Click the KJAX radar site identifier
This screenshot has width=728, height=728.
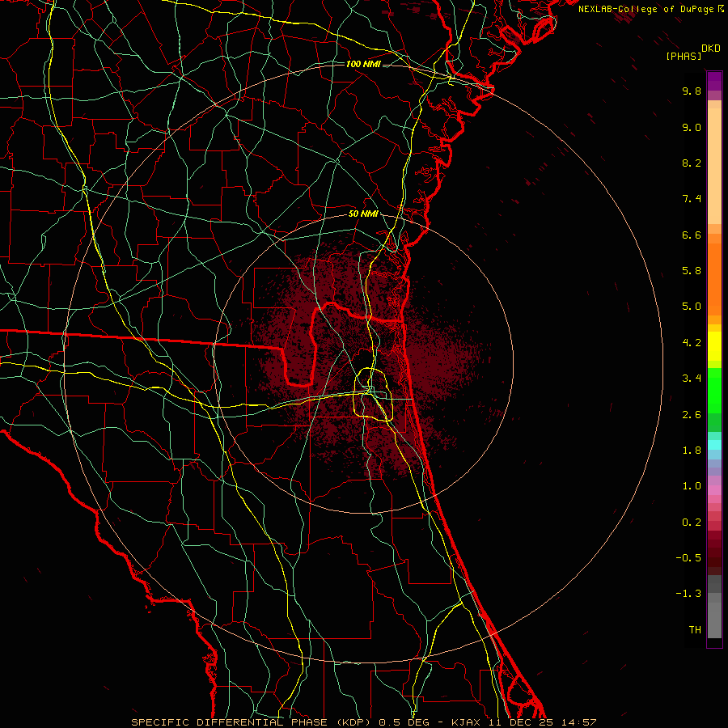[465, 722]
